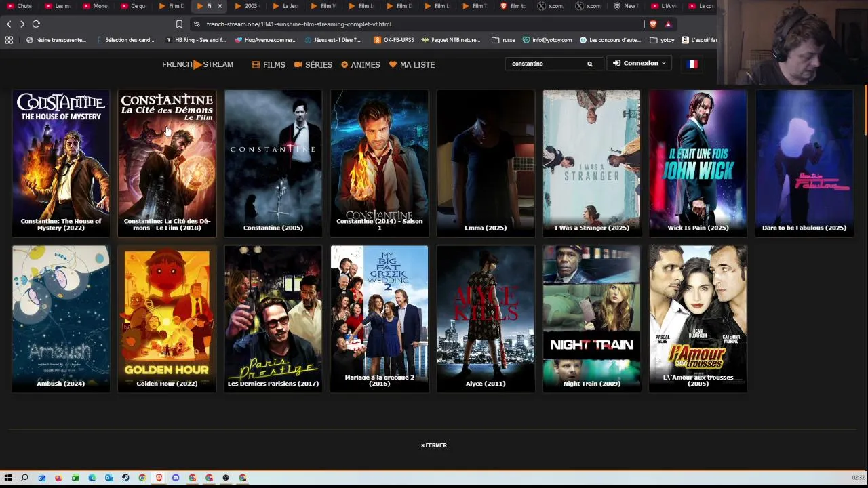The image size is (868, 488).
Task: Open the 'info@yotoy.com' bookmark
Action: [547, 40]
